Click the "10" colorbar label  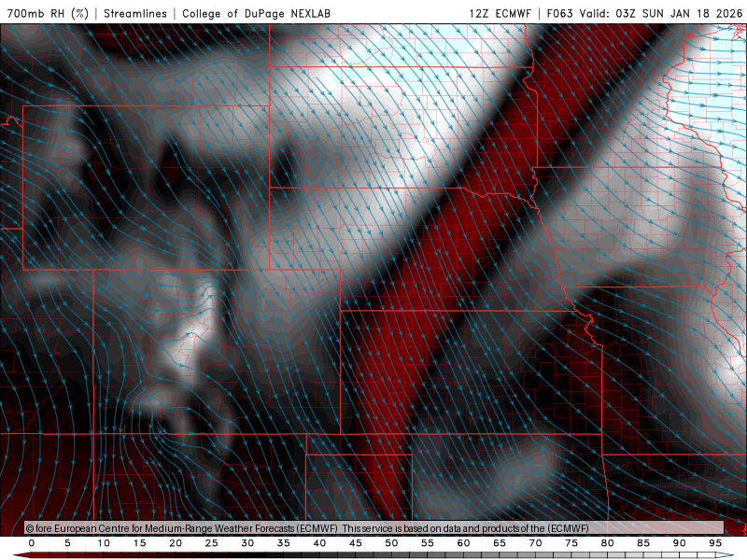pyautogui.click(x=104, y=543)
